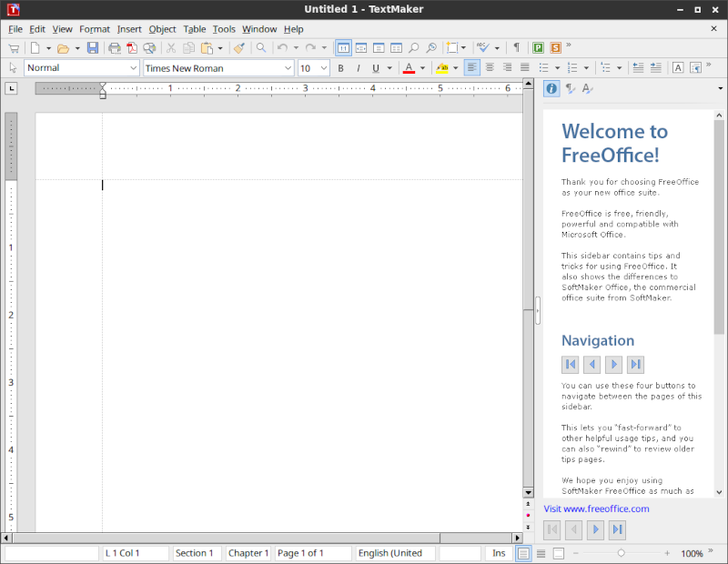This screenshot has height=564, width=728.
Task: Toggle the paragraph marks ¶ display
Action: point(516,48)
